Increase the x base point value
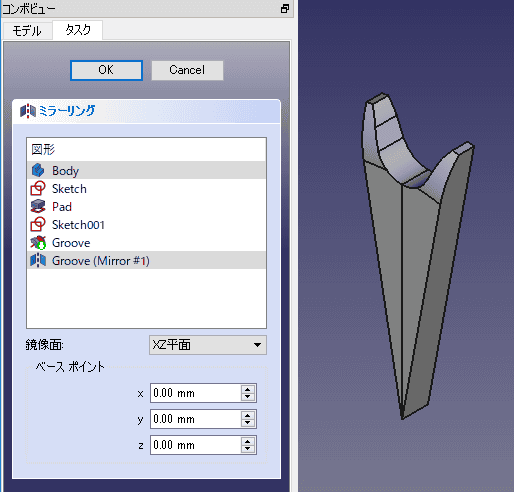Viewport: 514px width, 492px height. click(247, 389)
